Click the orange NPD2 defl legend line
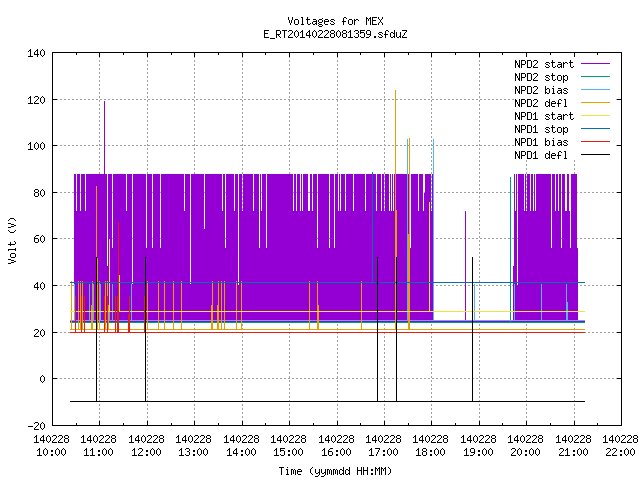Image resolution: width=640 pixels, height=480 pixels. point(596,103)
